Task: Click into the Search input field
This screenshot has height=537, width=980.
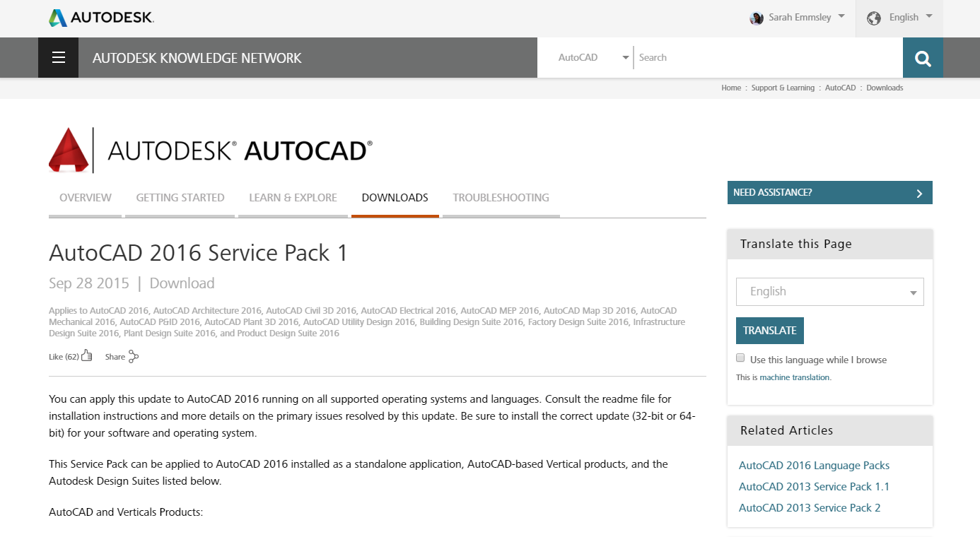Action: (x=768, y=58)
